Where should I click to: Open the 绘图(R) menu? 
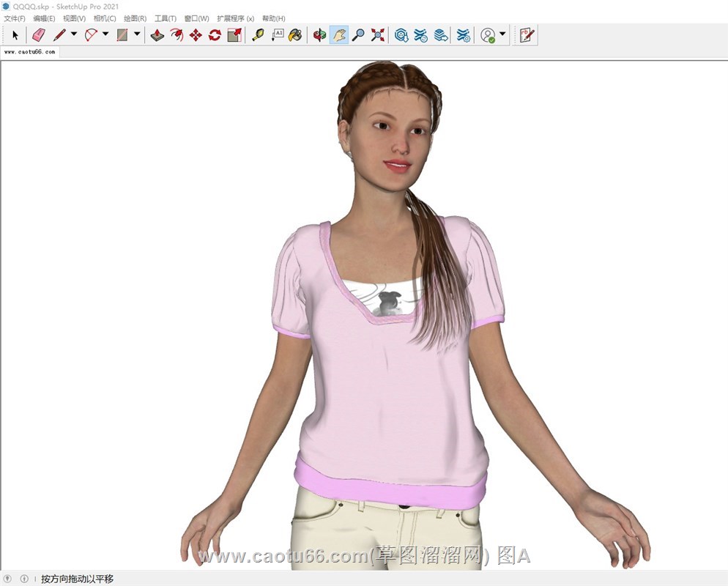click(135, 18)
